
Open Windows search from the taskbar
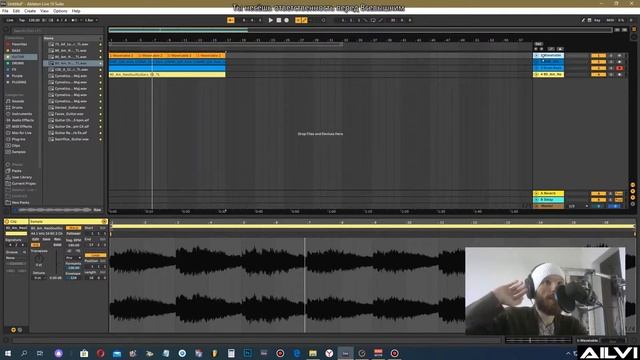[x=24, y=353]
